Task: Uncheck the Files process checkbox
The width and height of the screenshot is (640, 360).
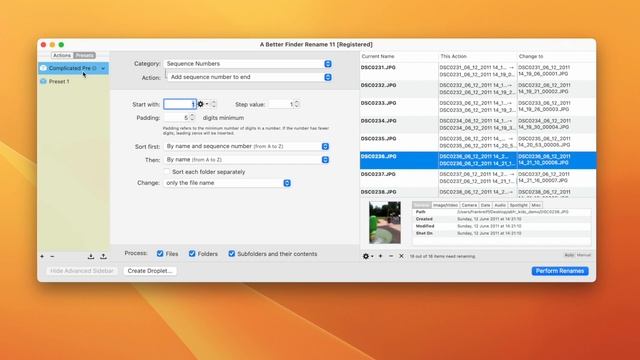Action: click(x=160, y=253)
